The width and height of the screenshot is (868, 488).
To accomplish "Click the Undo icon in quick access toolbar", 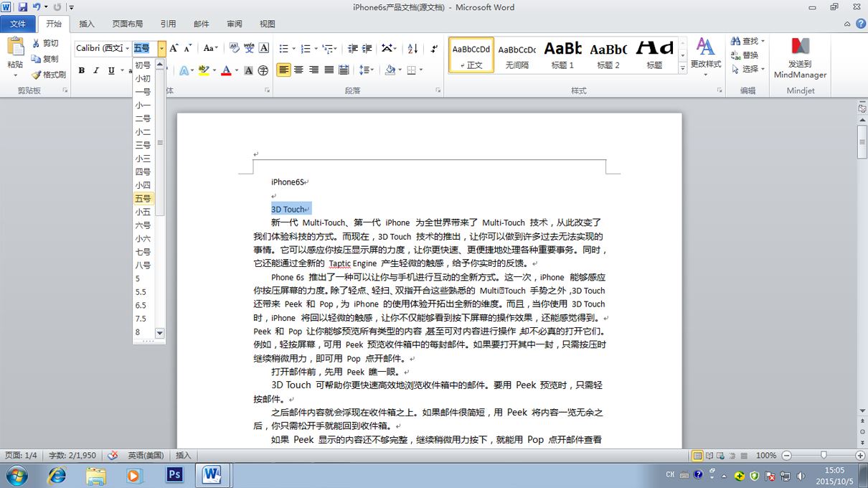I will click(x=36, y=6).
